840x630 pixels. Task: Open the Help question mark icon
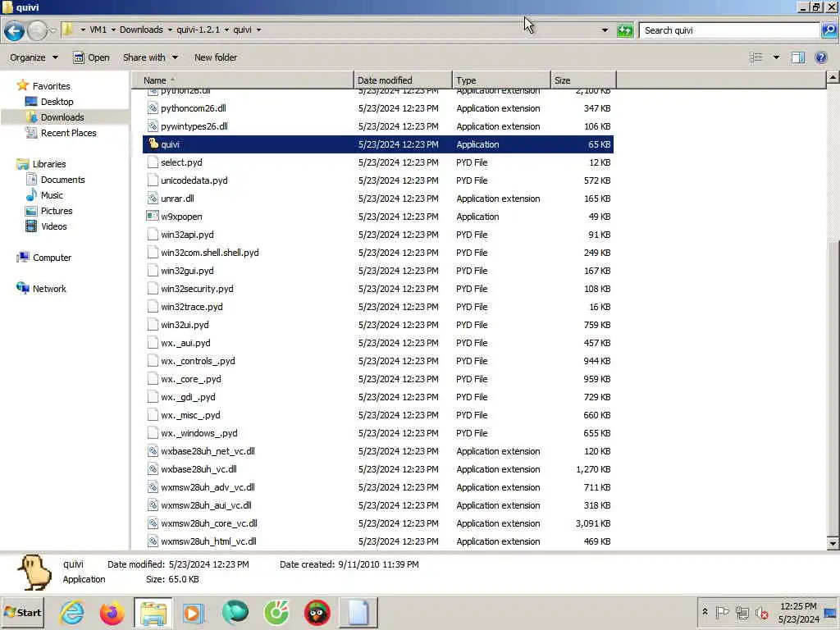point(820,57)
